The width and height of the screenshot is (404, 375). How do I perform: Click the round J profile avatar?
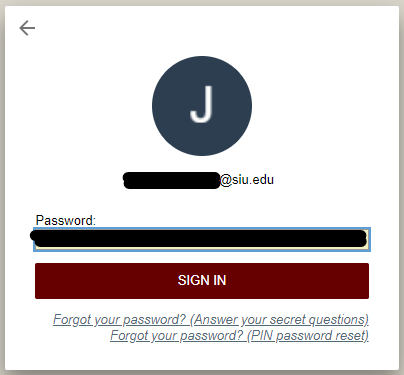pyautogui.click(x=202, y=106)
